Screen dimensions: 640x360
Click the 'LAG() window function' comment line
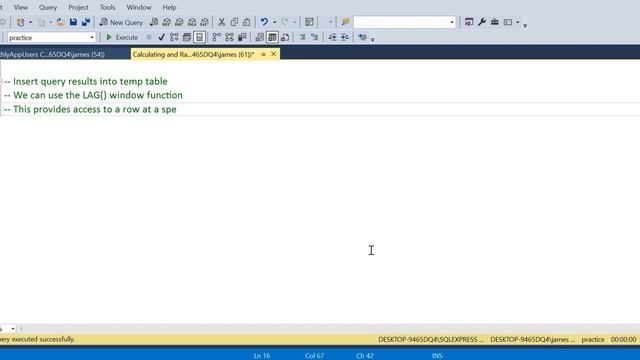(x=93, y=95)
